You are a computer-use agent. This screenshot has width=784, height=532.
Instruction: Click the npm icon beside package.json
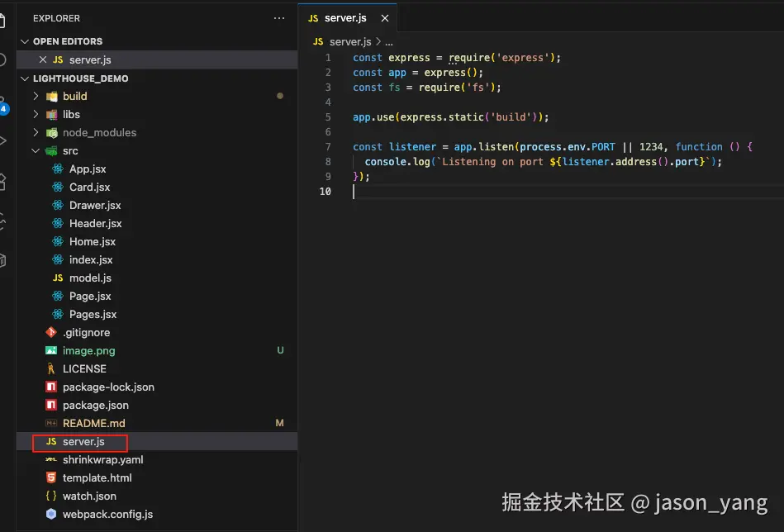[51, 405]
